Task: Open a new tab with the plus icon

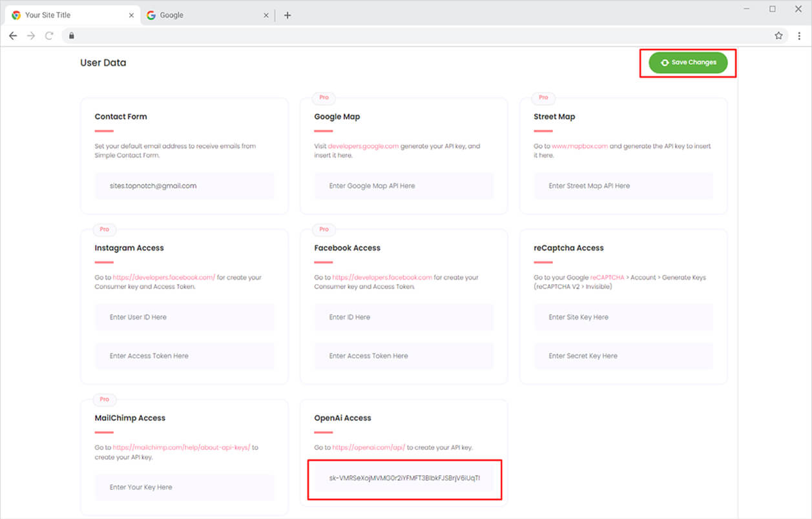Action: point(287,15)
